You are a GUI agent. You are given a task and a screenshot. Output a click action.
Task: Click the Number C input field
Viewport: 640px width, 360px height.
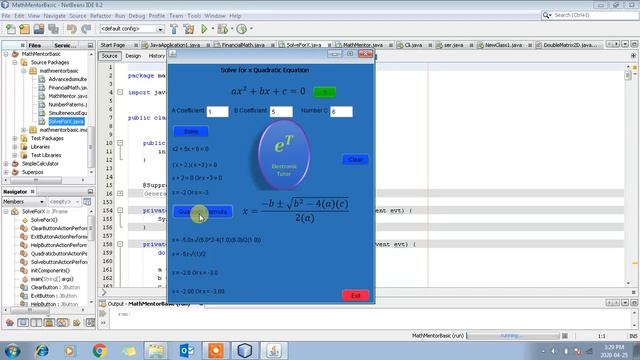(x=341, y=112)
